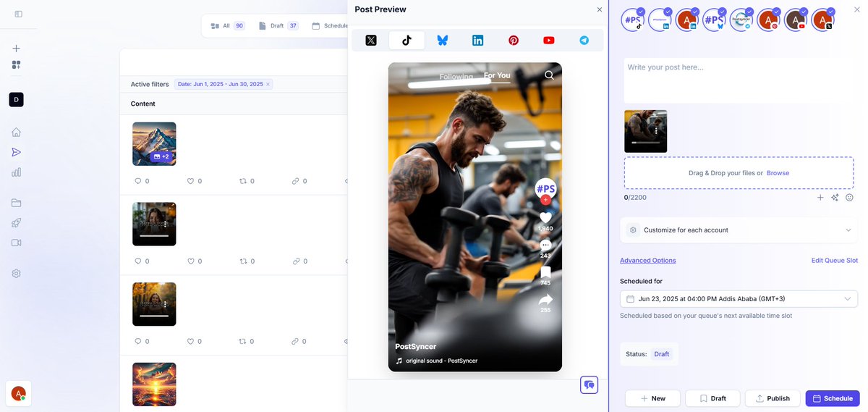Open the add-apps grid icon
868x412 pixels.
16,65
